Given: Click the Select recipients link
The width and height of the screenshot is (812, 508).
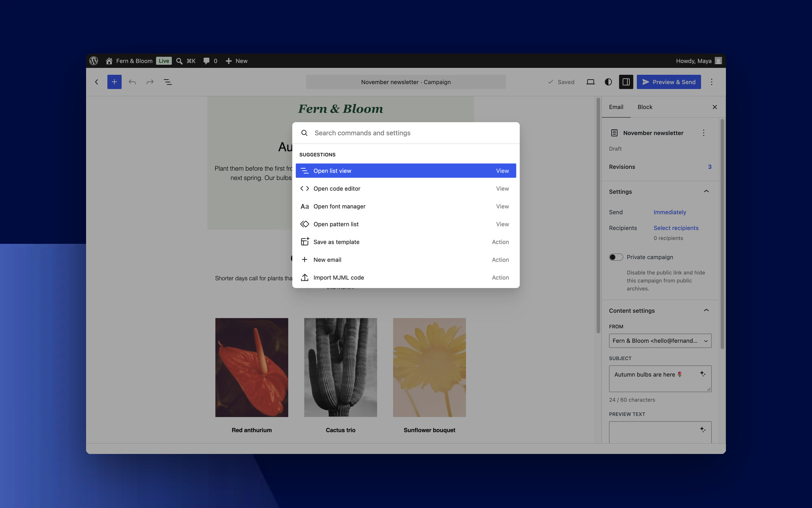Looking at the screenshot, I should coord(676,228).
